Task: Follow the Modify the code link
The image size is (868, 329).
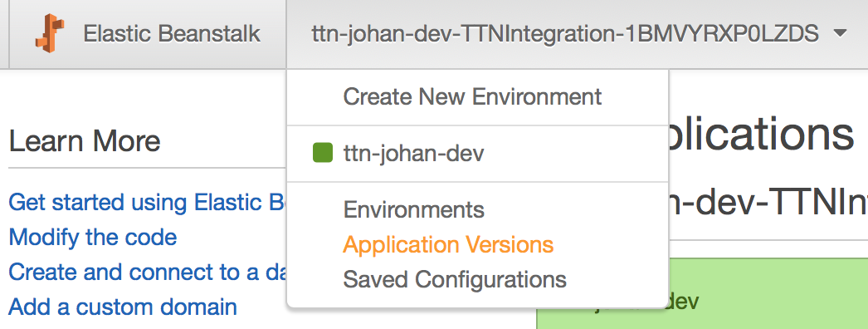Action: [x=93, y=238]
